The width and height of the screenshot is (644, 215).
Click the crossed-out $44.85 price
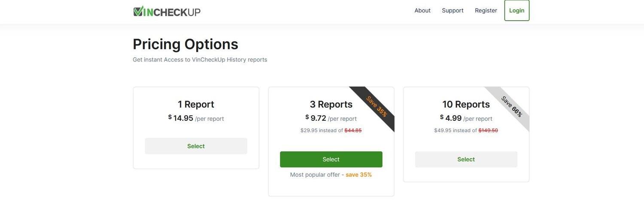[353, 130]
